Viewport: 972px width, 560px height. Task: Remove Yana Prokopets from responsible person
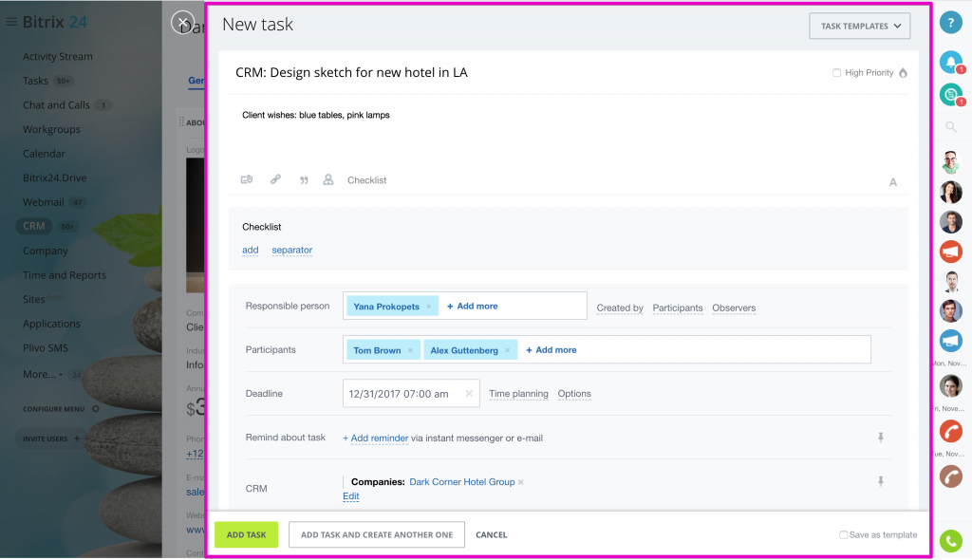428,307
